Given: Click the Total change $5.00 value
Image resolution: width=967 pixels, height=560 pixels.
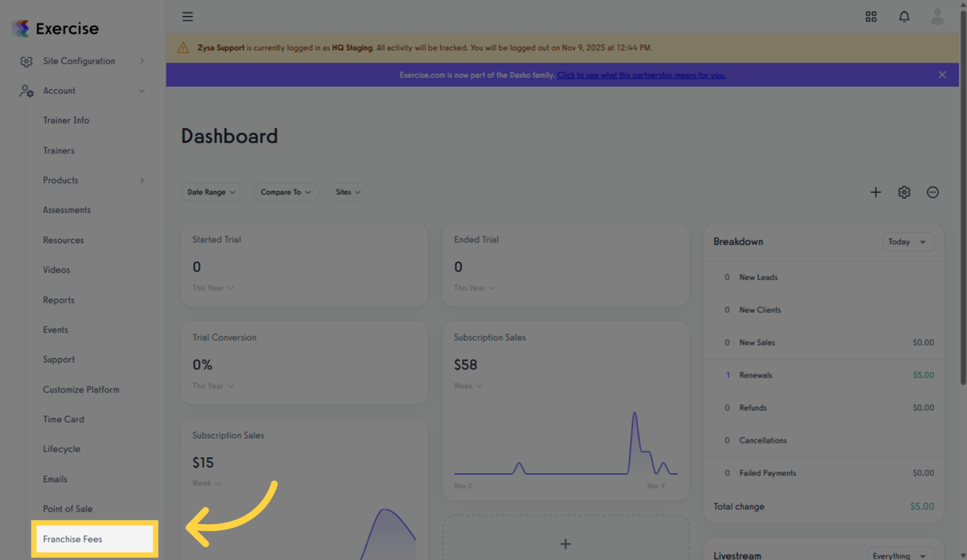Looking at the screenshot, I should tap(922, 507).
